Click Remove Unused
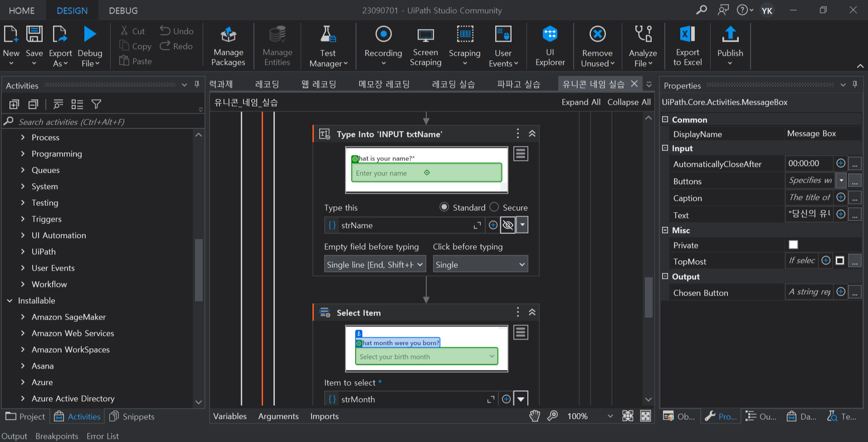868x442 pixels. pyautogui.click(x=597, y=46)
